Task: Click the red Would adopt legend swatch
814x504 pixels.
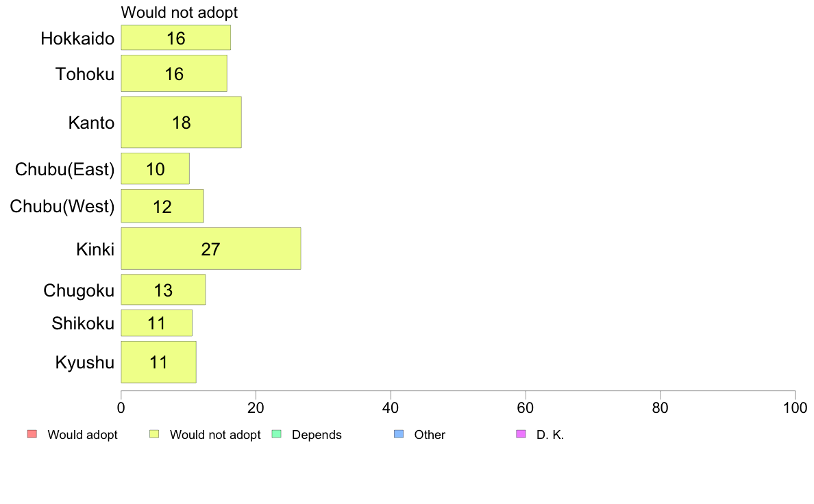Action: [32, 434]
